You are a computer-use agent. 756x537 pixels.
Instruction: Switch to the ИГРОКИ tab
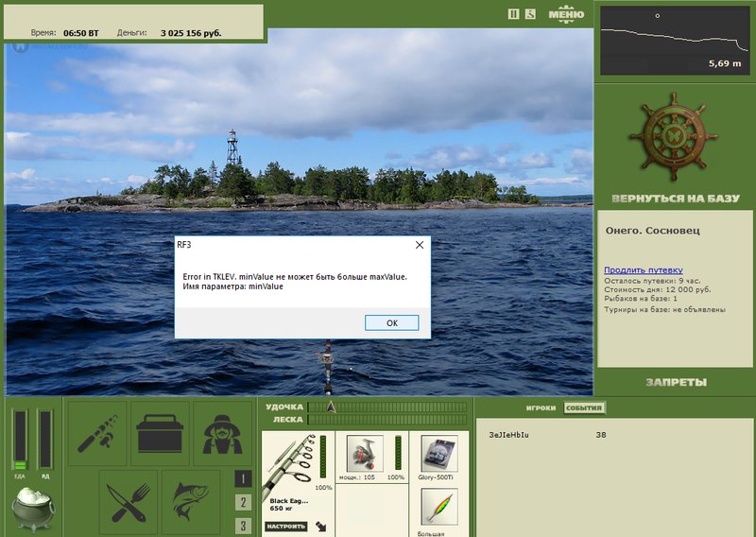541,408
